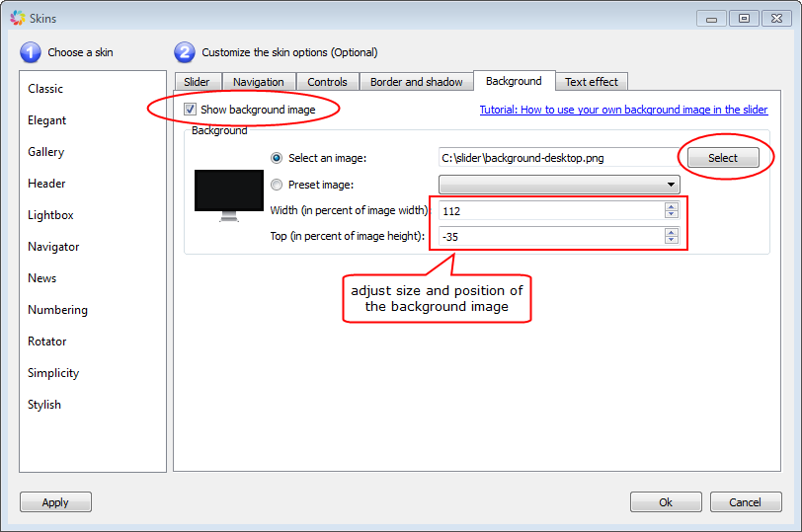Click the Top percent input field

[x=551, y=236]
